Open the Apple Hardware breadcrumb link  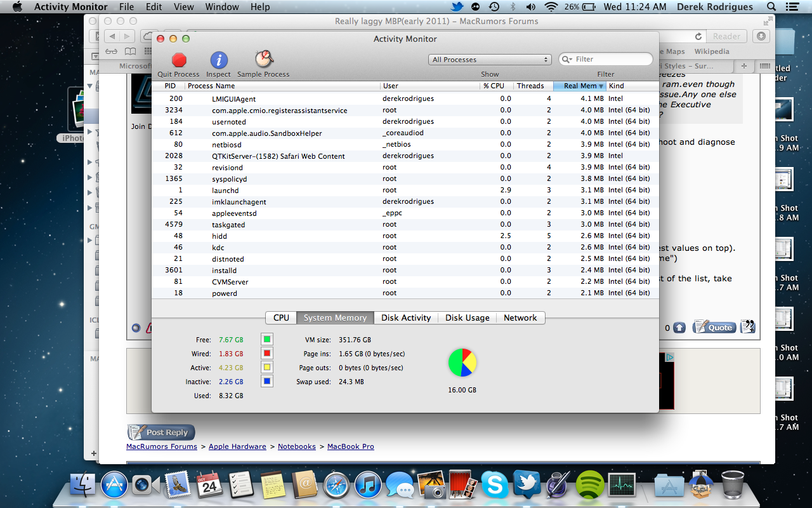[x=237, y=446]
